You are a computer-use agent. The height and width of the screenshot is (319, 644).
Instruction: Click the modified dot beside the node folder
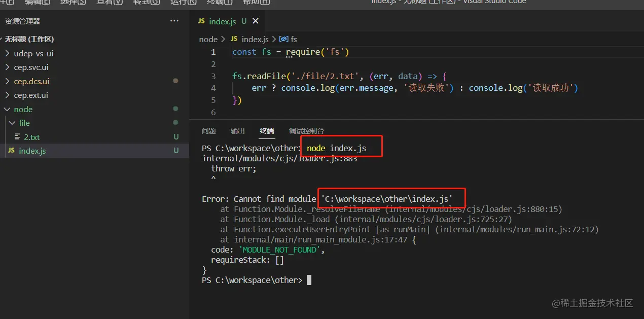175,109
